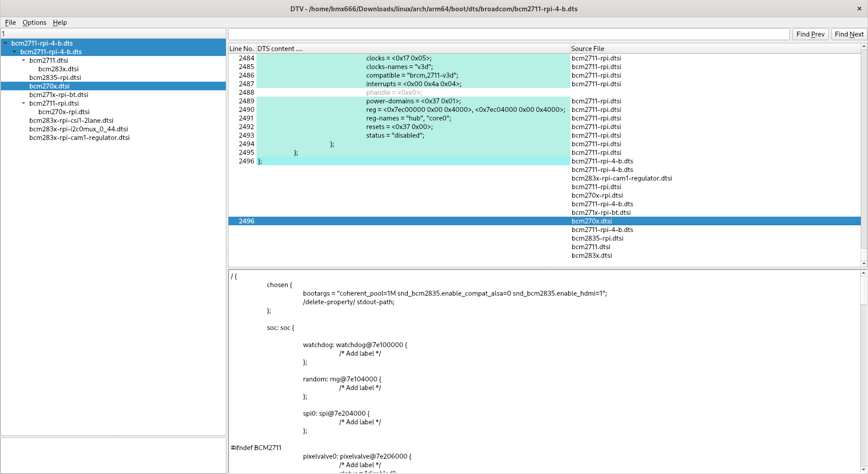Select bcm2835-rpi.dtsi in the include tree
868x474 pixels.
pos(55,78)
